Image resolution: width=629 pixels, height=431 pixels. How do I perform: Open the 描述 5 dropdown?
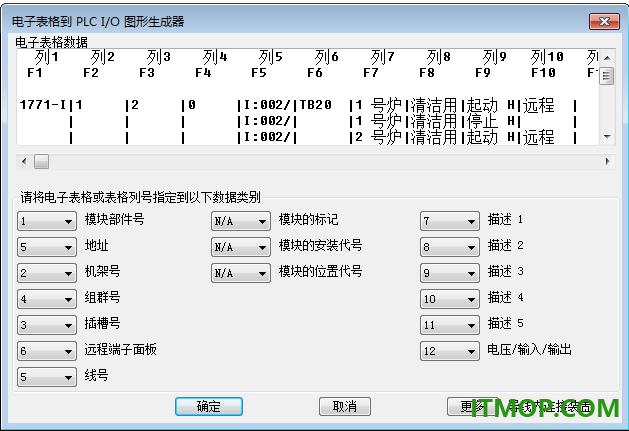[450, 325]
